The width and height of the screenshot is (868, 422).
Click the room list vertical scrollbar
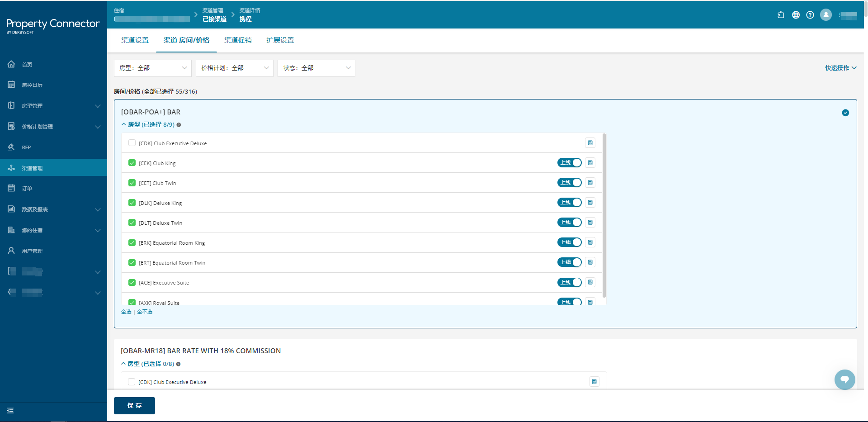coord(604,215)
